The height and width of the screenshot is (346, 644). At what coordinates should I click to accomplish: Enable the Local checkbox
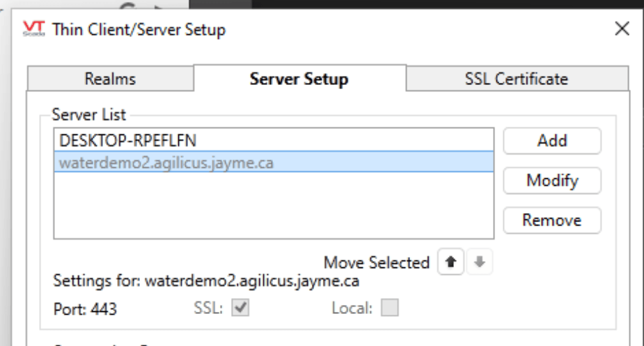pos(390,308)
